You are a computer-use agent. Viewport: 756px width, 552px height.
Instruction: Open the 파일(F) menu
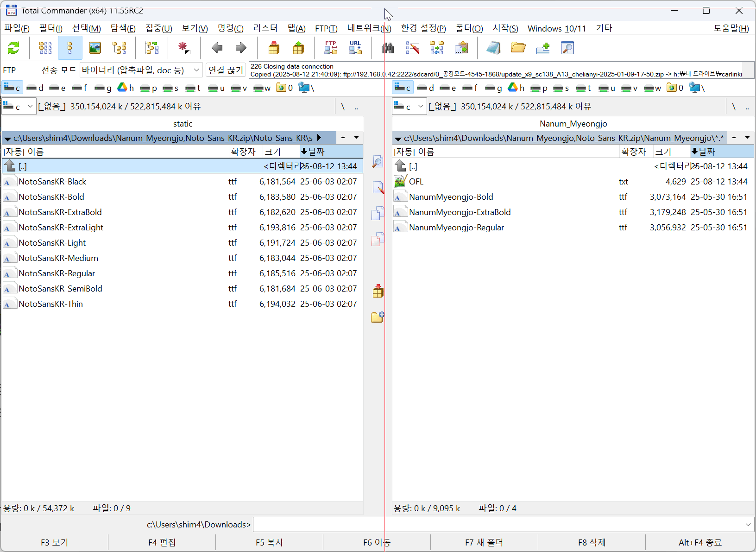[x=17, y=28]
